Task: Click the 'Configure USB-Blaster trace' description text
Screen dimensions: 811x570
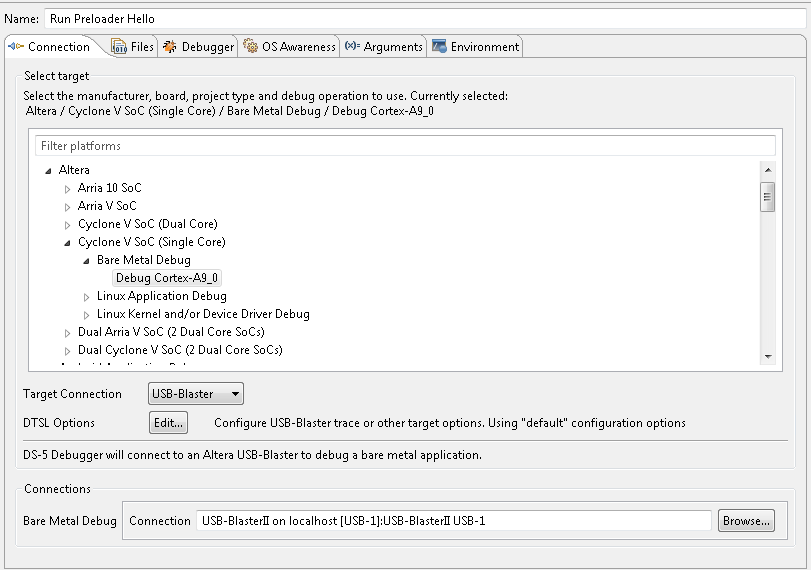Action: click(x=450, y=423)
